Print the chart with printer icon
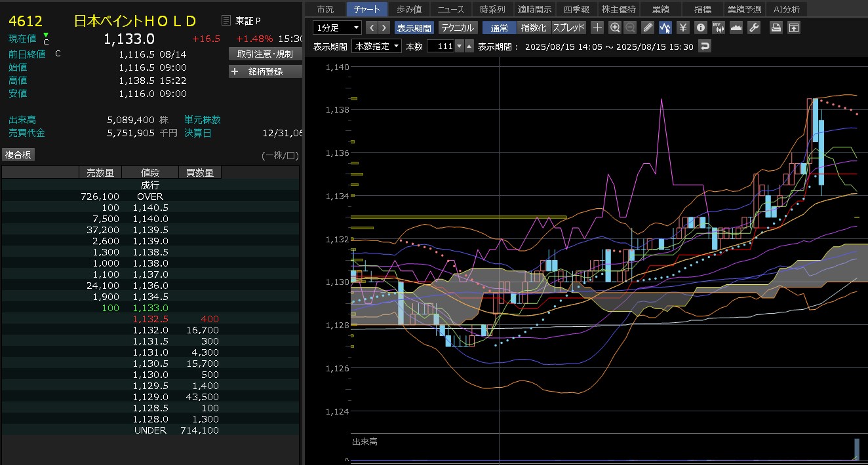868x465 pixels. click(776, 28)
